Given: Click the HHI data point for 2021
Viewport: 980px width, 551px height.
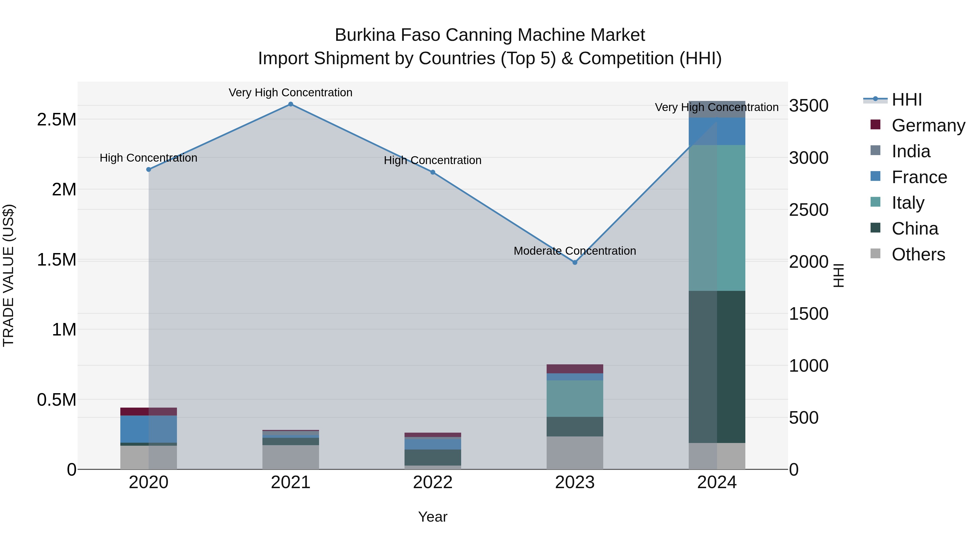Looking at the screenshot, I should [291, 104].
